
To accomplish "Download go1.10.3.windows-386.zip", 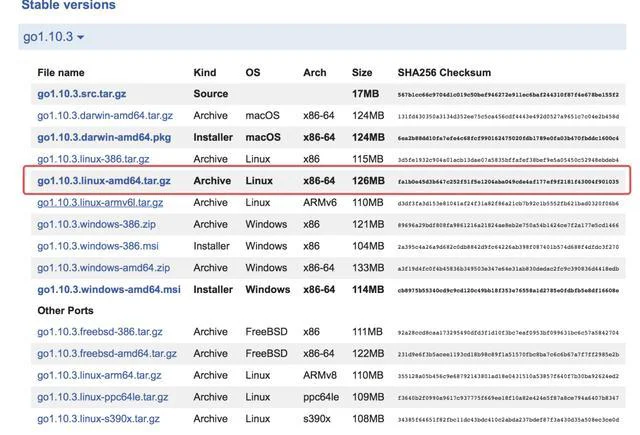I will pos(96,224).
